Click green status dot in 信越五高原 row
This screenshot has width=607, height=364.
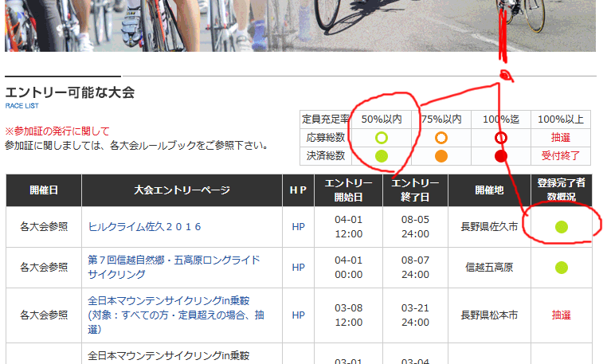click(x=562, y=268)
